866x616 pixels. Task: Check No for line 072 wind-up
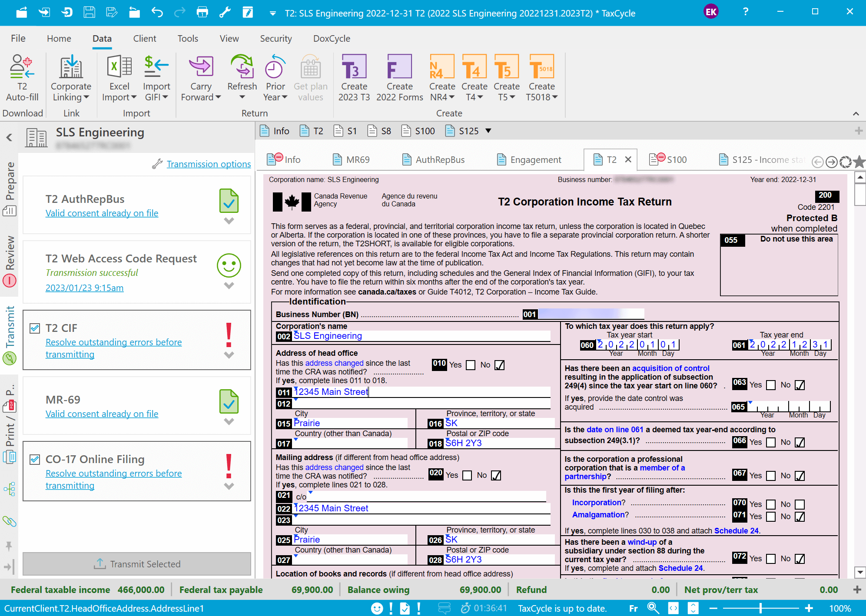click(x=800, y=559)
